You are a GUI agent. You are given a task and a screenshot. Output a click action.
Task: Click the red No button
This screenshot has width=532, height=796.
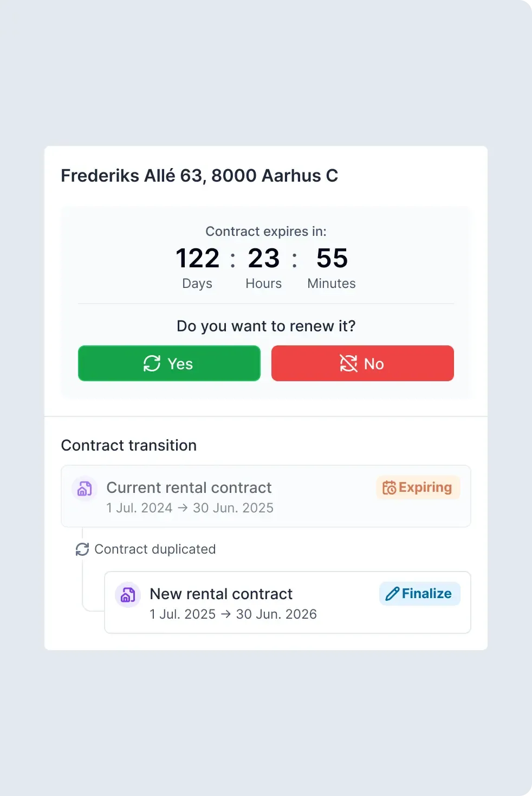pyautogui.click(x=362, y=363)
